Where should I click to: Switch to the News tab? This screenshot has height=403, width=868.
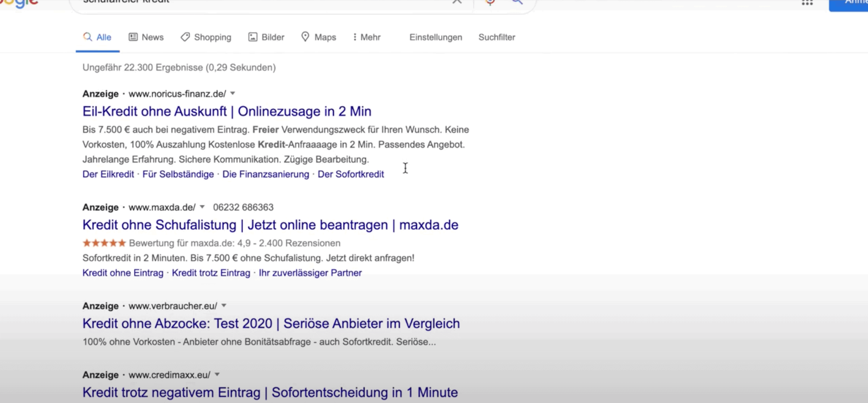tap(146, 37)
